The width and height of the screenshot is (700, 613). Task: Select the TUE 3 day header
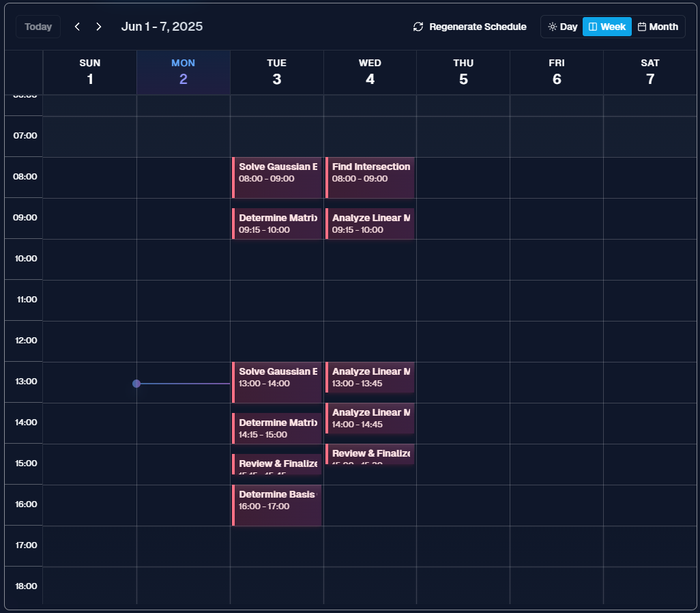click(277, 72)
